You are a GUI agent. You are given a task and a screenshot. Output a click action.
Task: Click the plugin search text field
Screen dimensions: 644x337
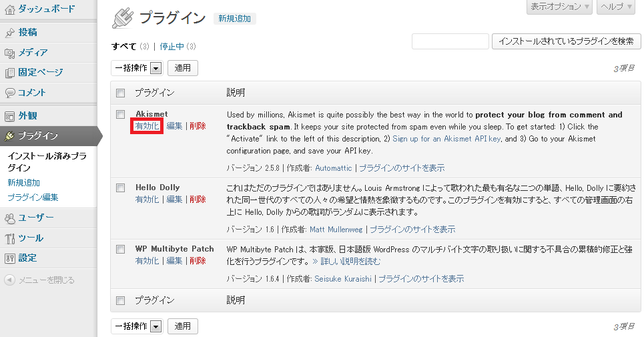pyautogui.click(x=450, y=41)
